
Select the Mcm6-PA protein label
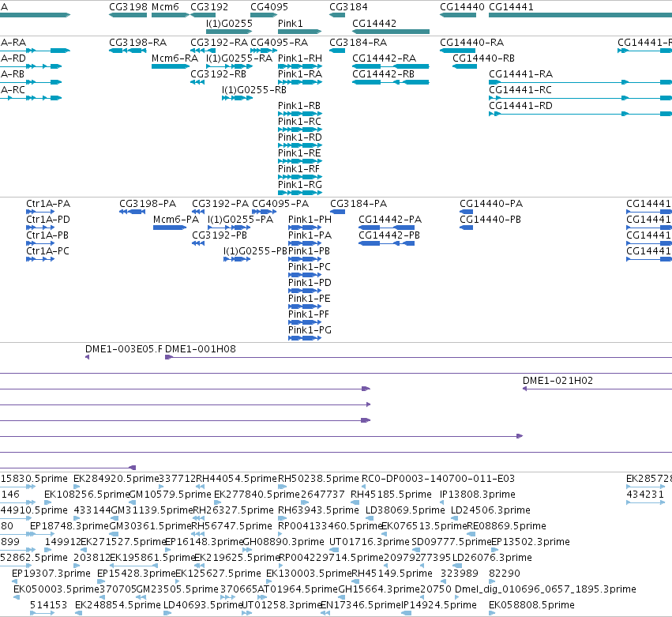pos(176,220)
